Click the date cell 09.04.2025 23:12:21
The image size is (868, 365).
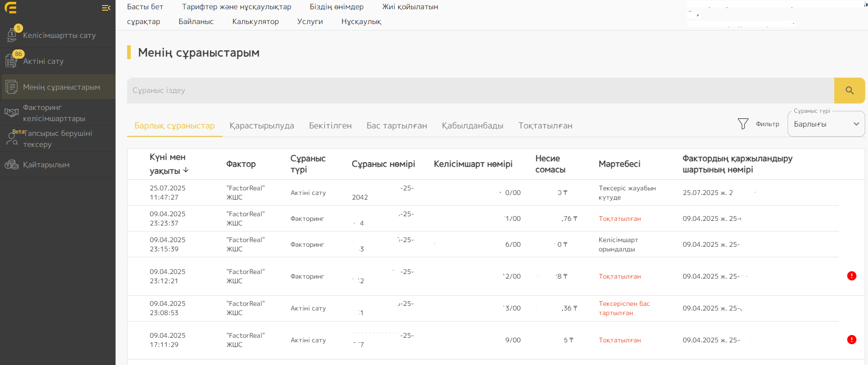(x=167, y=276)
